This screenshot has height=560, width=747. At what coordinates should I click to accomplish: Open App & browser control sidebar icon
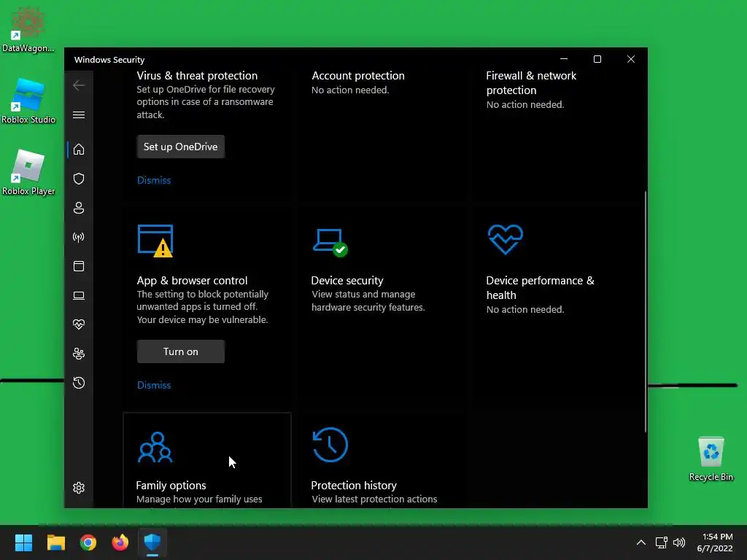(79, 266)
